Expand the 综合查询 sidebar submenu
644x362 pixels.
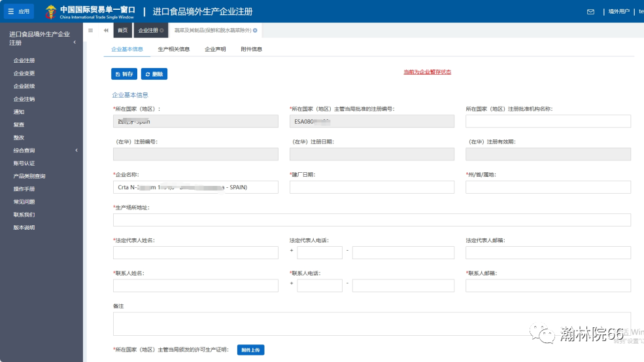76,150
